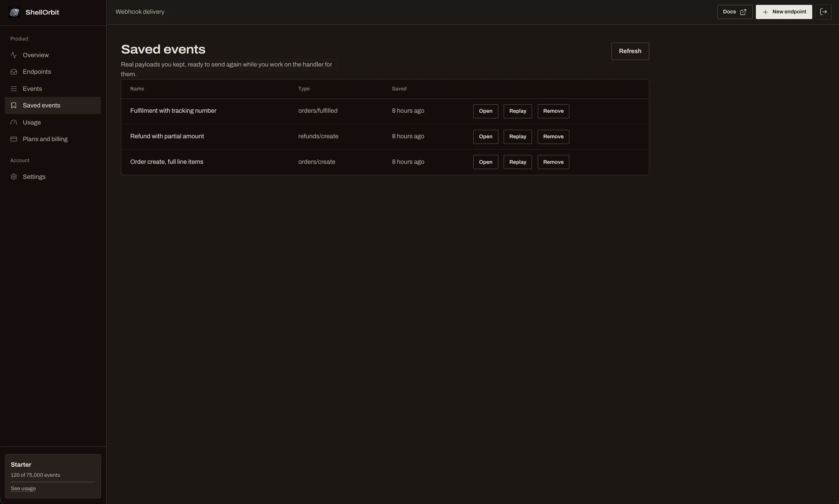The height and width of the screenshot is (504, 839).
Task: Click the Saved column header
Action: 399,89
